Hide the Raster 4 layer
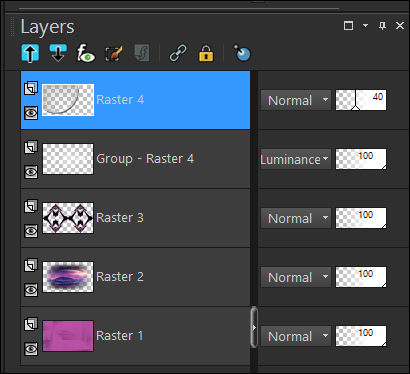Screen dimensions: 410x374 pyautogui.click(x=31, y=113)
